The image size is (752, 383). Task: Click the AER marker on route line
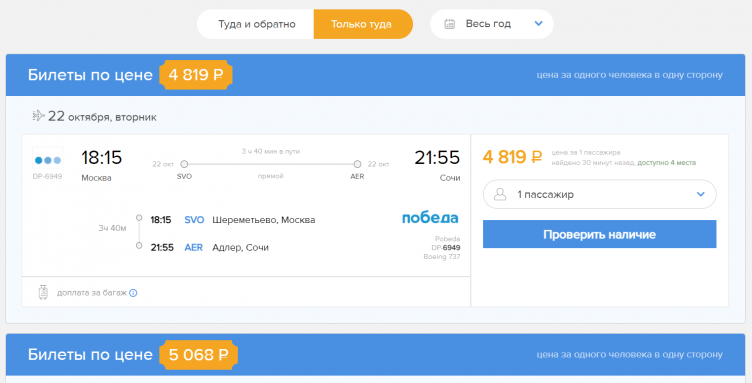point(357,164)
